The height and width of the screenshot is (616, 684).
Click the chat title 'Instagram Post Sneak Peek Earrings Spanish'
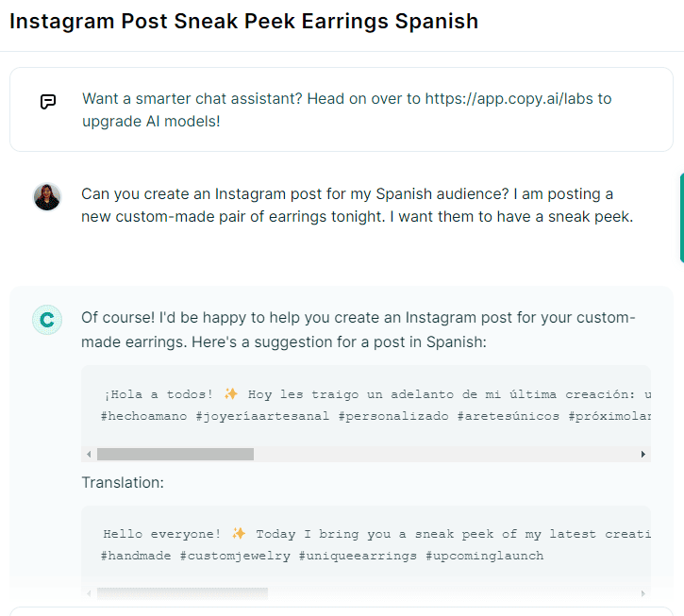(243, 21)
